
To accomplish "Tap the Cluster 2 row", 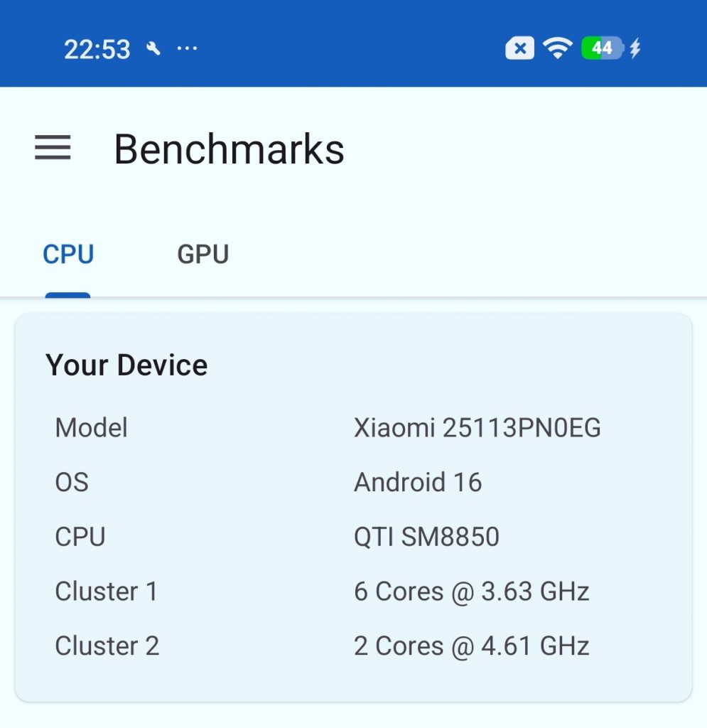I will (107, 646).
